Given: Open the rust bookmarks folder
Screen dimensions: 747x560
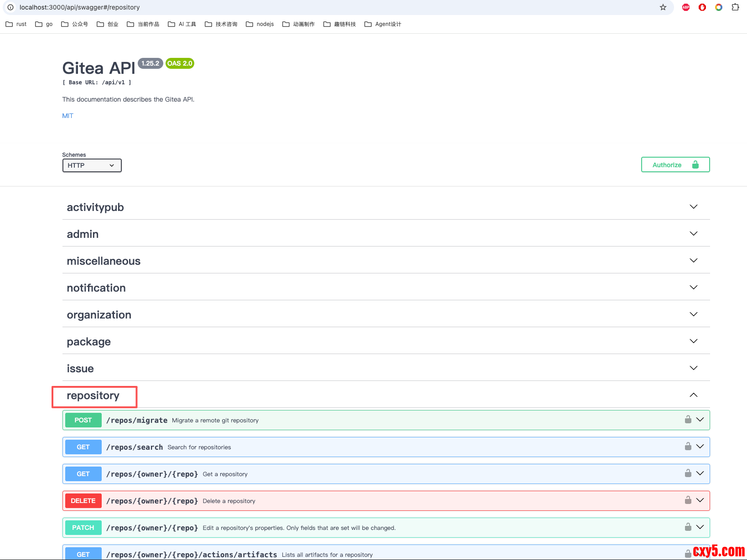Looking at the screenshot, I should (x=16, y=24).
